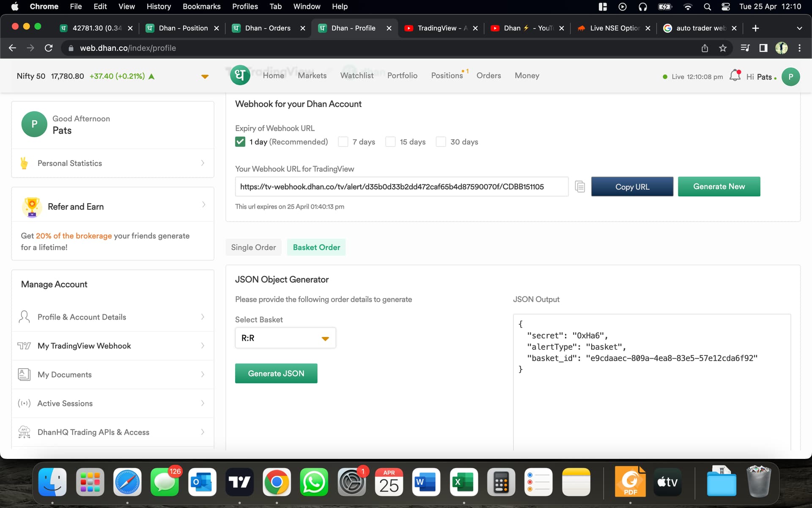Uncheck the 1 day expiry checkbox
812x508 pixels.
[x=240, y=142]
